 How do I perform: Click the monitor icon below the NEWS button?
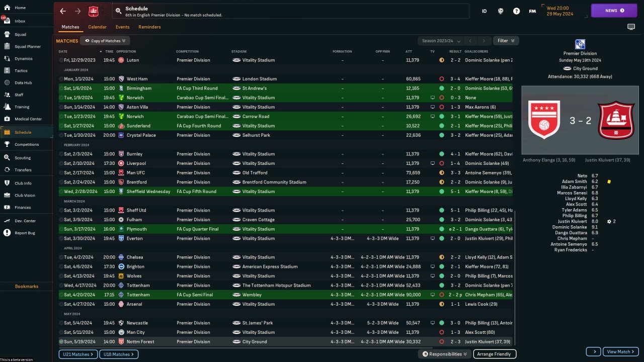pyautogui.click(x=631, y=27)
